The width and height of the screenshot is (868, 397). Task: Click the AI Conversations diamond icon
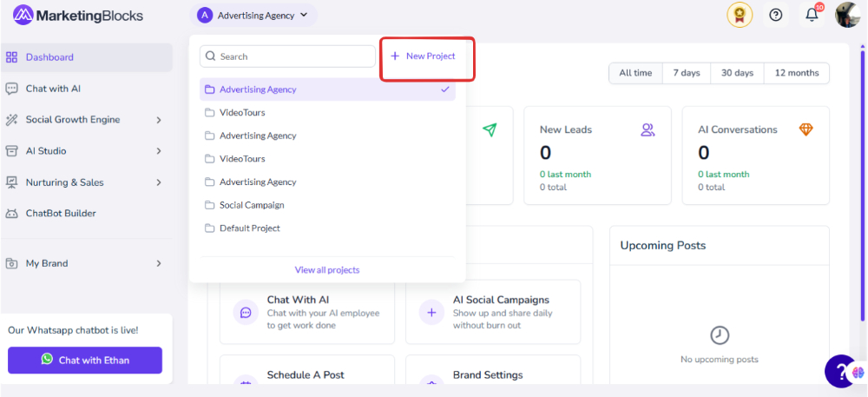coord(806,129)
